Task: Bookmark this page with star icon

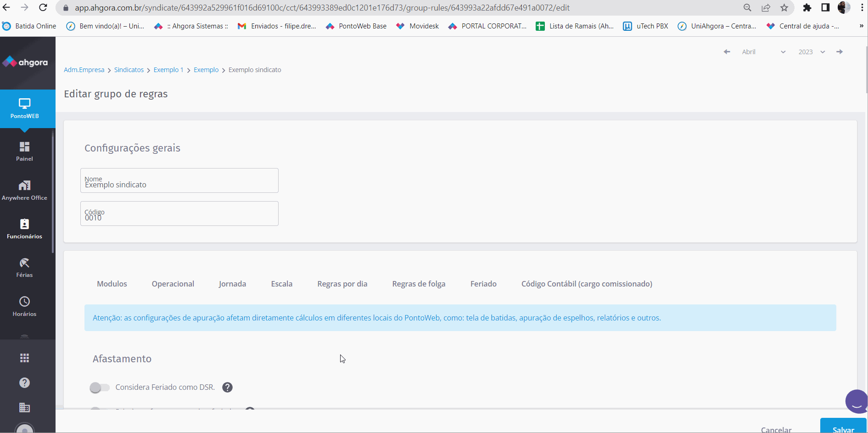Action: tap(784, 8)
